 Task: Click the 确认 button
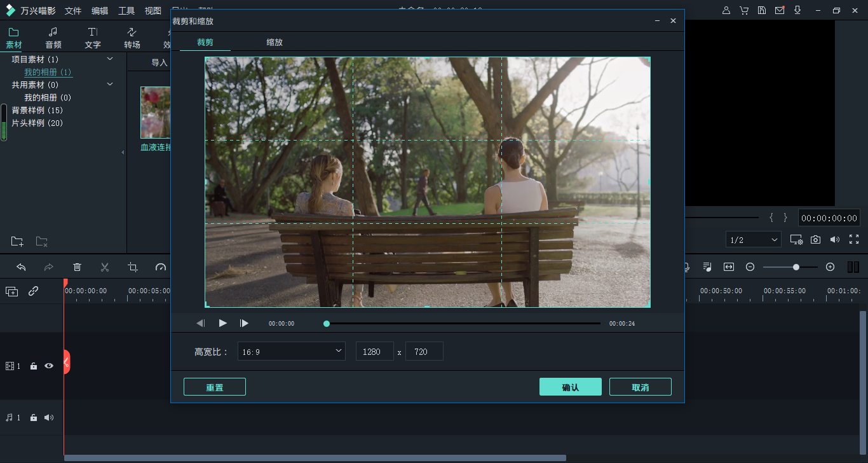click(570, 387)
